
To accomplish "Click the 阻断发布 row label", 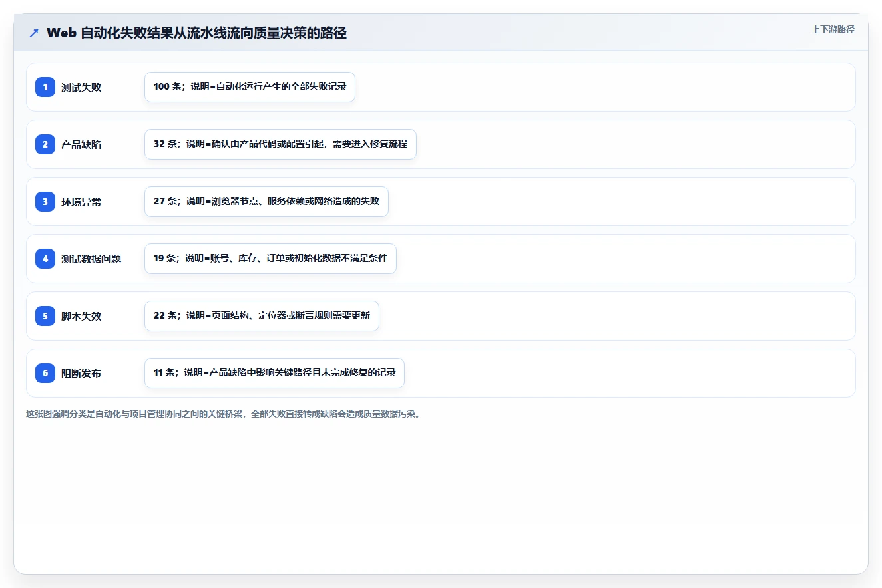I will (81, 373).
